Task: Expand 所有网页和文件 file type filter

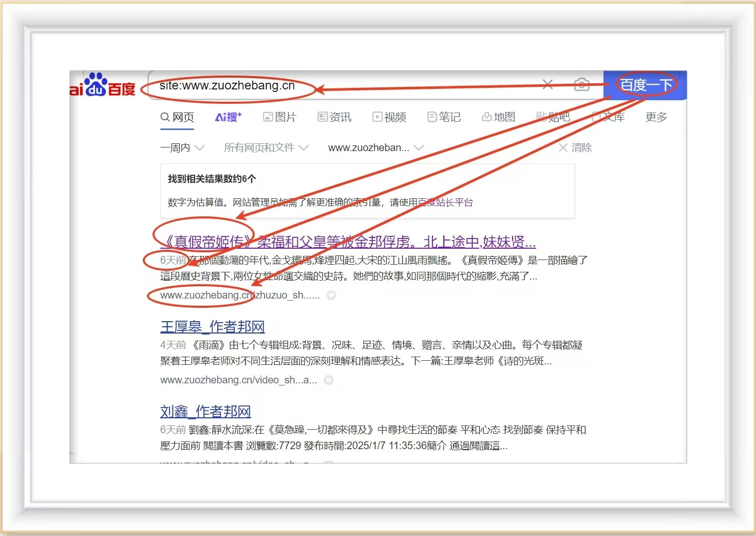Action: point(266,148)
